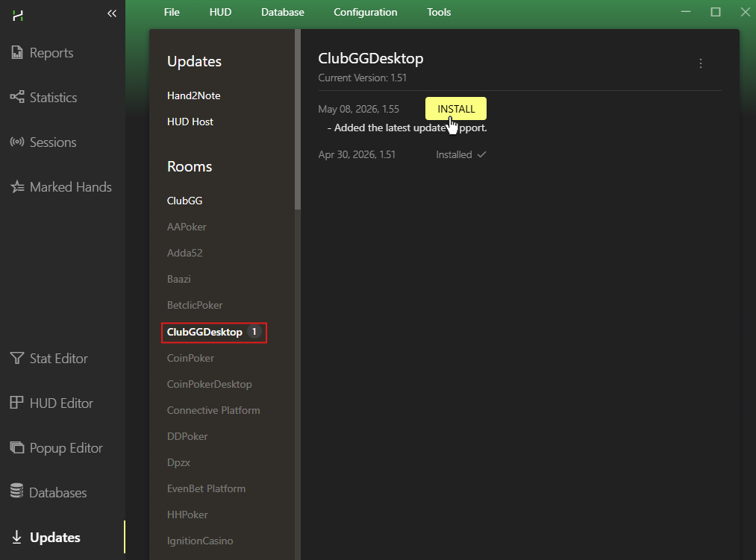756x560 pixels.
Task: Go to the Statistics section
Action: 54,98
